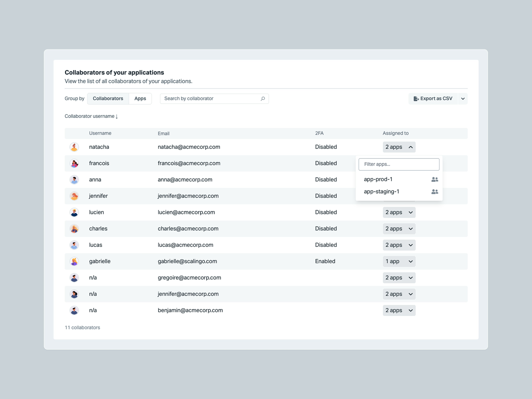Switch grouping to Collaborators

click(x=108, y=99)
